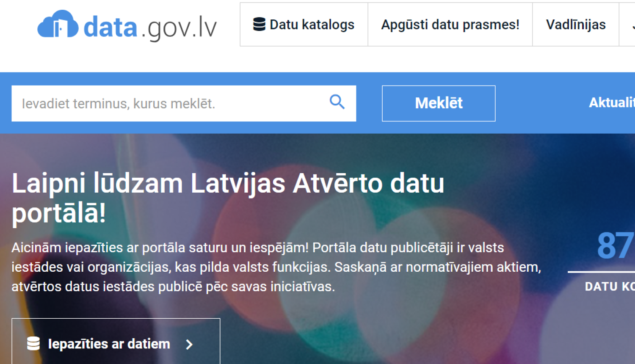This screenshot has width=635, height=364.
Task: Open Apgūsti datu prasmes! section
Action: pyautogui.click(x=450, y=25)
